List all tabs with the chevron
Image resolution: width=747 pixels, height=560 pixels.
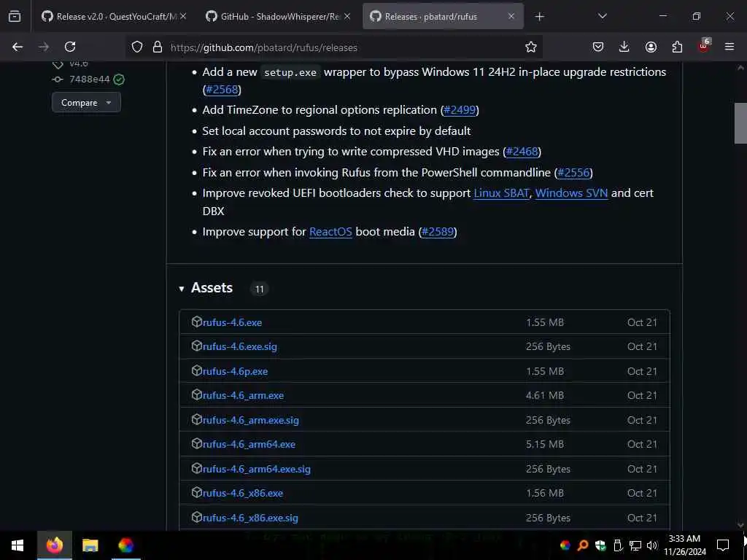click(x=603, y=16)
